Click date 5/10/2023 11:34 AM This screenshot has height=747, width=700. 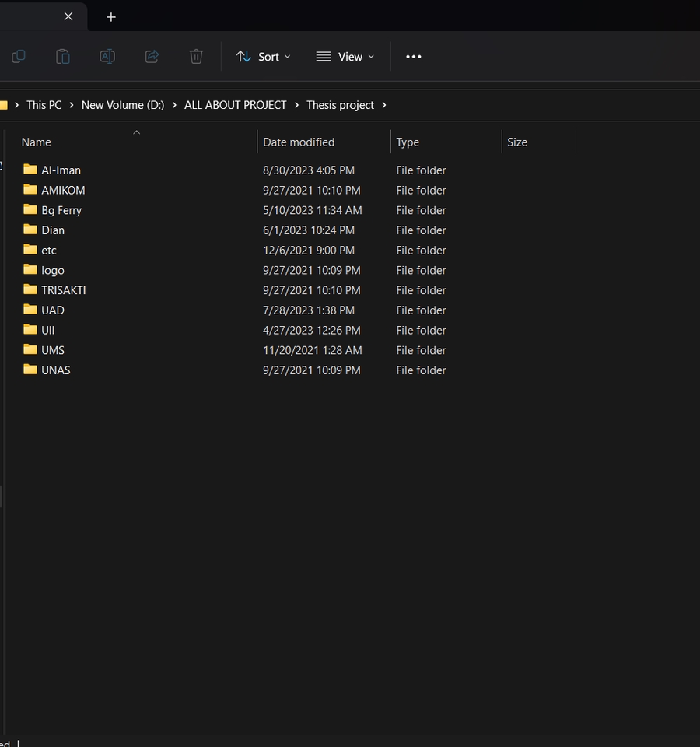pyautogui.click(x=313, y=210)
